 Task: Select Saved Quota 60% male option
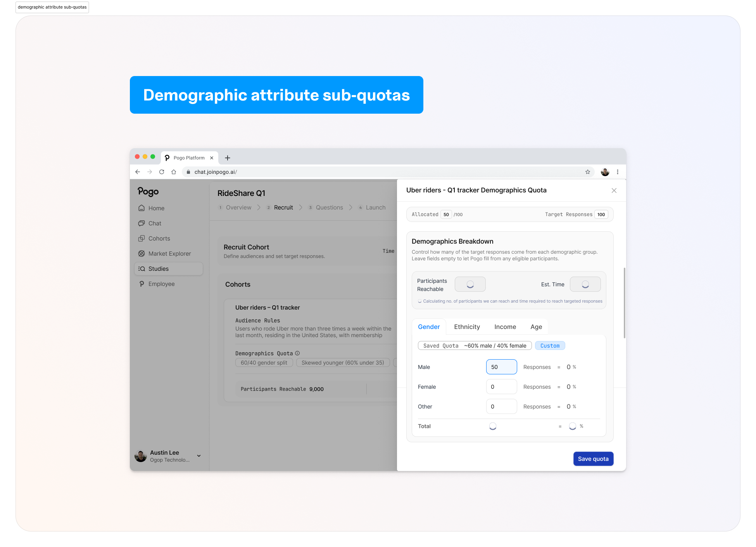coord(475,346)
